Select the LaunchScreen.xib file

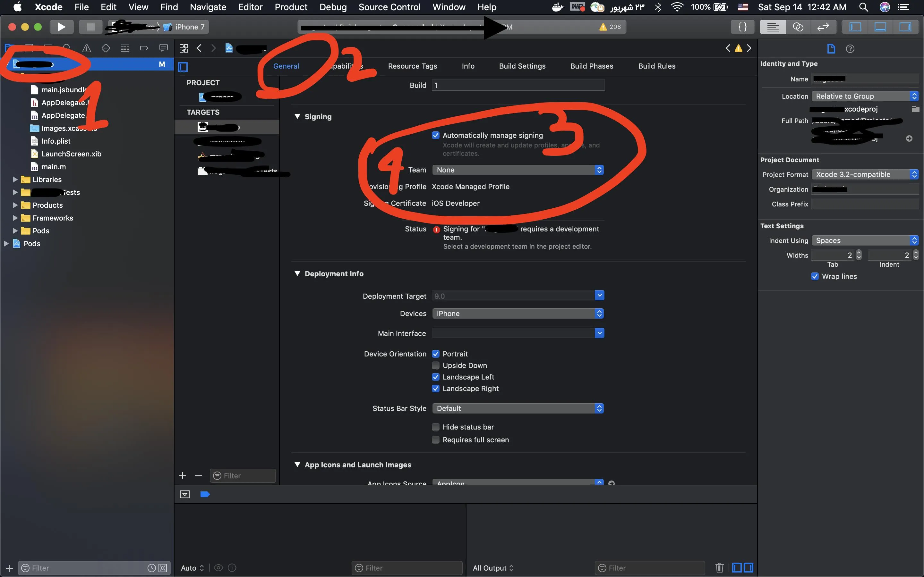(71, 154)
